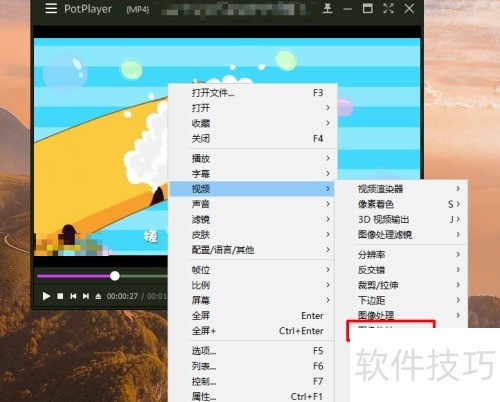The height and width of the screenshot is (402, 500).
Task: Open 图像处理 in the video submenu
Action: pyautogui.click(x=401, y=315)
